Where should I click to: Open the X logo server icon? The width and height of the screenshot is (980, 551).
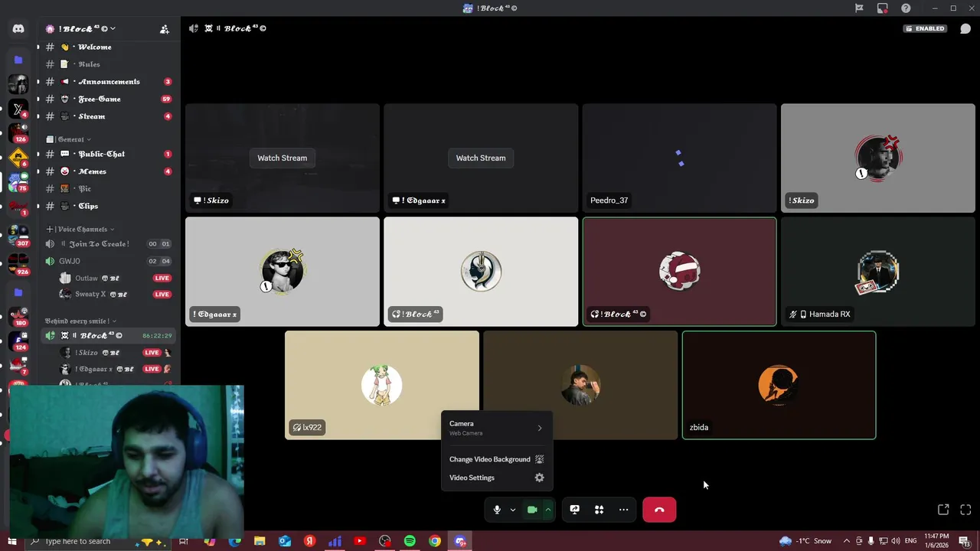pyautogui.click(x=18, y=109)
